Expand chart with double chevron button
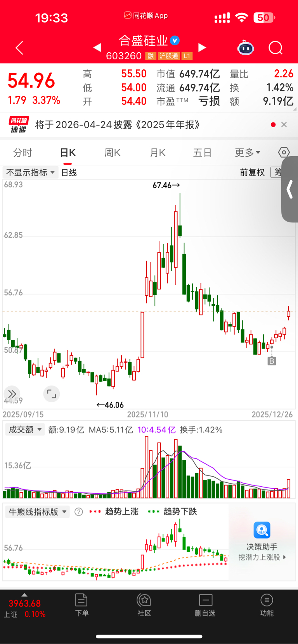 point(12,394)
